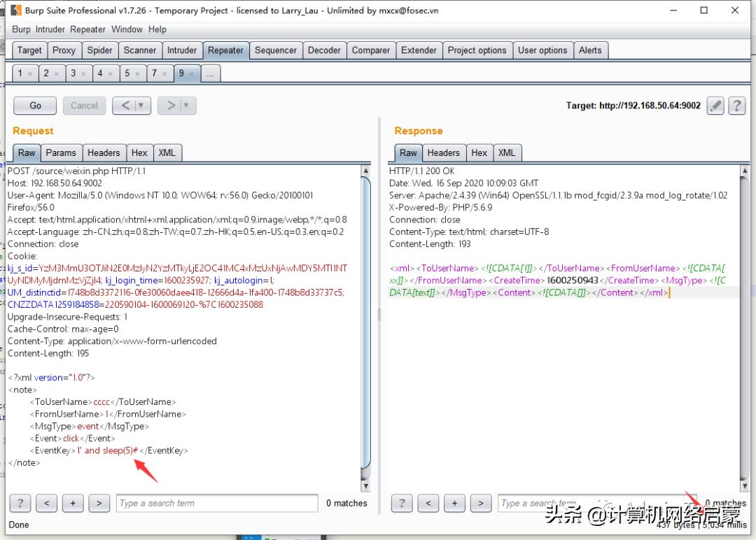
Task: Open the Window menu
Action: pyautogui.click(x=127, y=29)
